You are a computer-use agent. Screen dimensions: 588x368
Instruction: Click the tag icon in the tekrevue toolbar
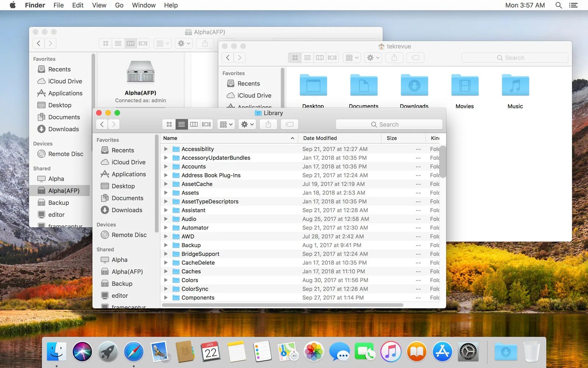(415, 57)
